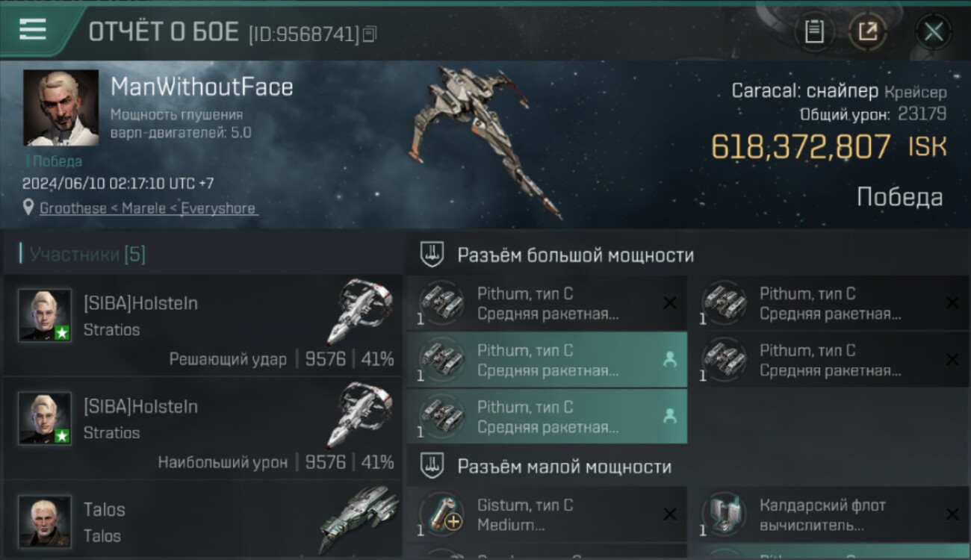Open the clipboard report icon
Viewport: 971px width, 560px height.
814,31
